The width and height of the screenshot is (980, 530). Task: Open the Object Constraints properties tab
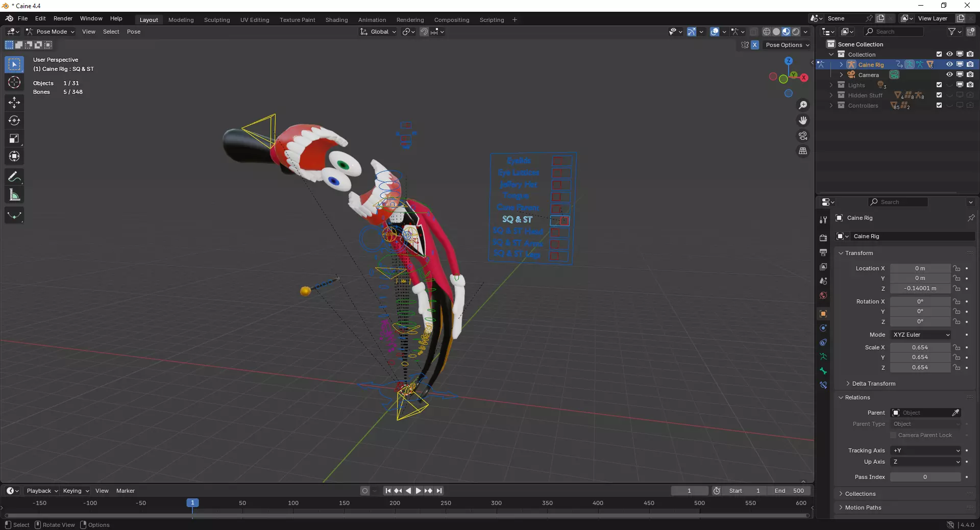(823, 342)
